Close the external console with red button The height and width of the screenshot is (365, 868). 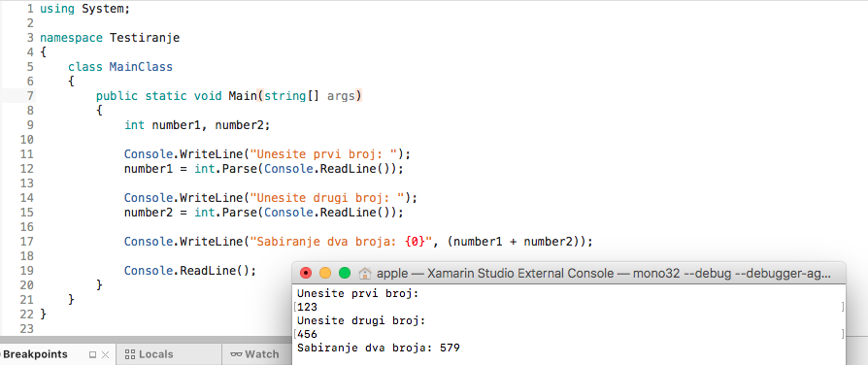[306, 273]
